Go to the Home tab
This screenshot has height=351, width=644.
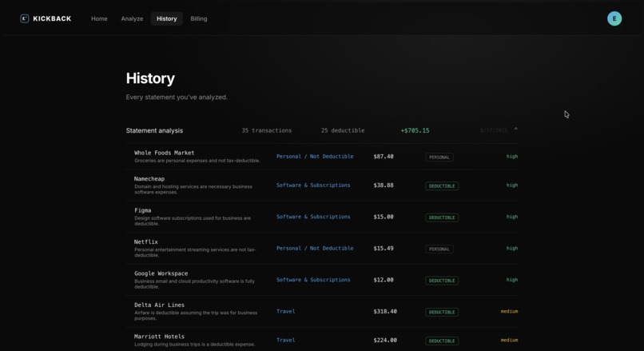click(99, 18)
